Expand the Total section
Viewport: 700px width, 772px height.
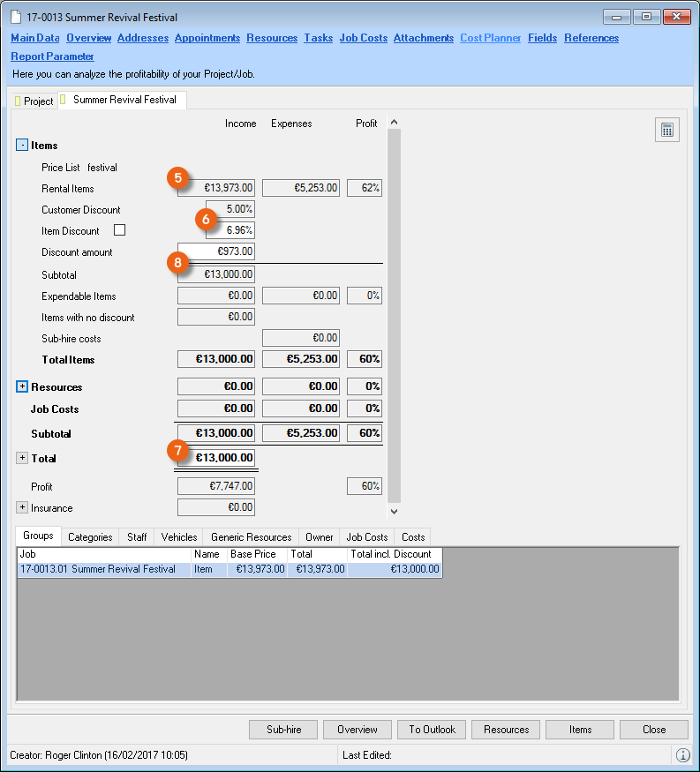(22, 458)
